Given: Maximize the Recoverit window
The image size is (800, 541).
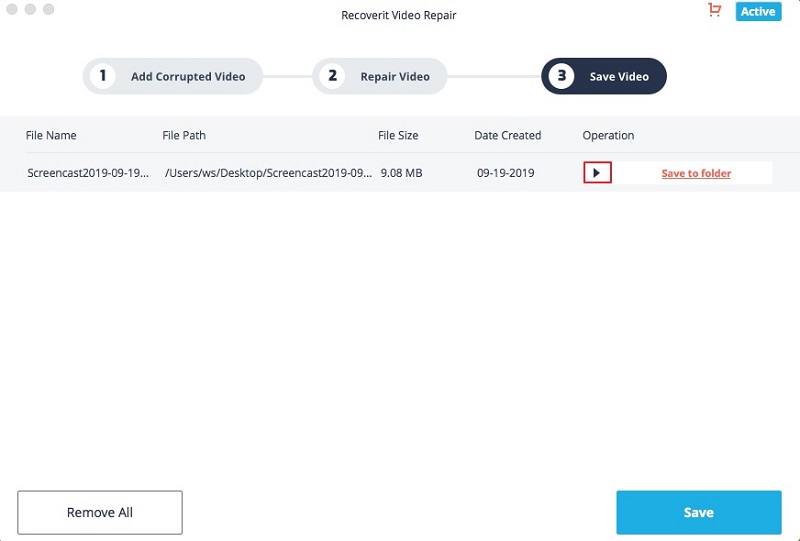Looking at the screenshot, I should tap(48, 9).
